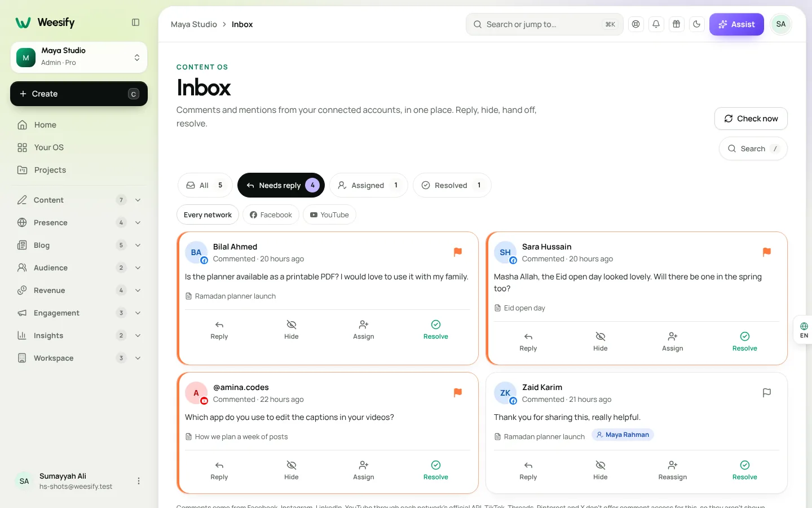The width and height of the screenshot is (812, 508).
Task: Hide the @amina.codes comment
Action: [292, 470]
